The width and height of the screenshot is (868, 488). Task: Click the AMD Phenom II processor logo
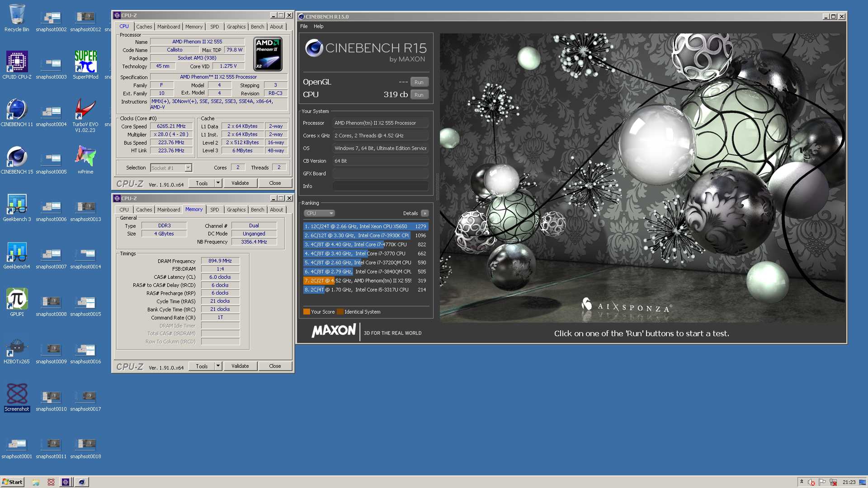click(268, 54)
